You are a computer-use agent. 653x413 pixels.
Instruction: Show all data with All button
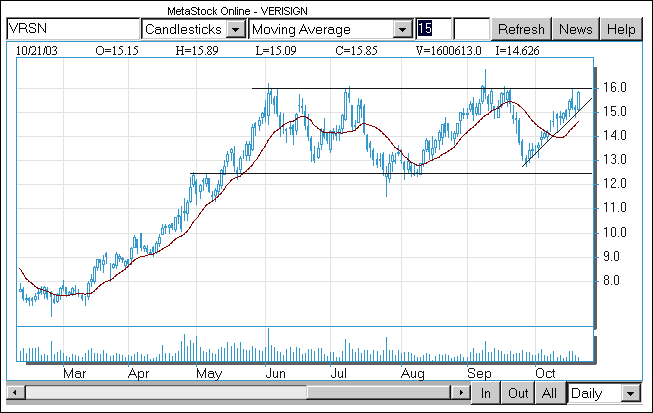click(x=549, y=393)
